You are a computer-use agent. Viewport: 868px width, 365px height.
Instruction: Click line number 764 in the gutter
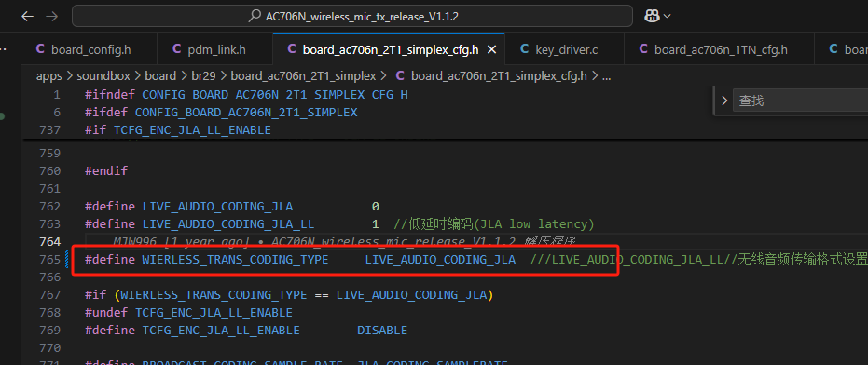(49, 242)
